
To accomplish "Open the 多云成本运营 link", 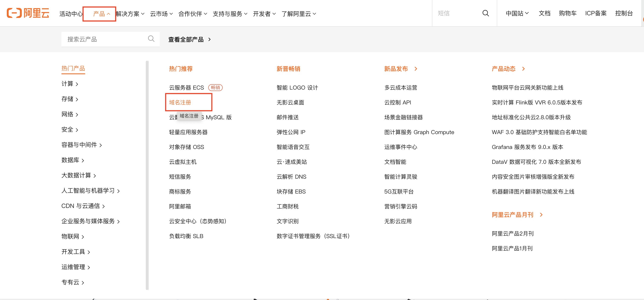I will click(401, 88).
